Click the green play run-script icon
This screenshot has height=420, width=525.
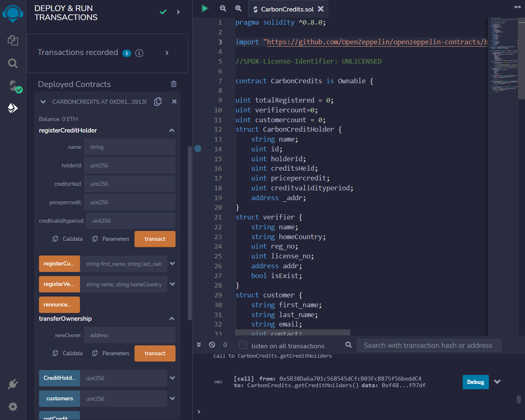tap(205, 8)
